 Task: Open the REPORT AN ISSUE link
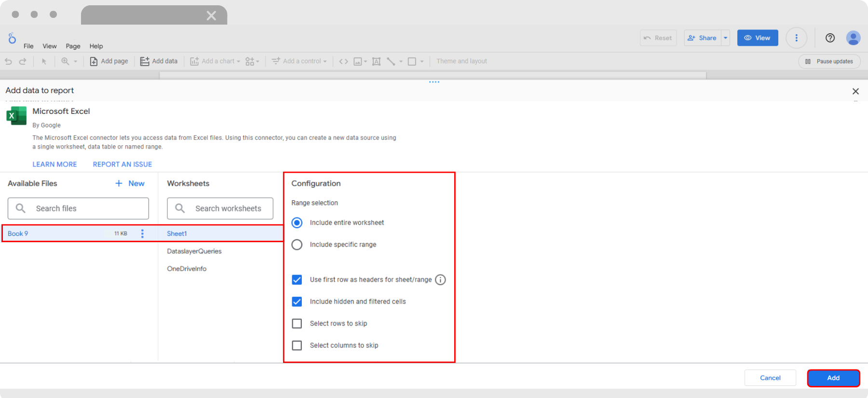pos(122,165)
